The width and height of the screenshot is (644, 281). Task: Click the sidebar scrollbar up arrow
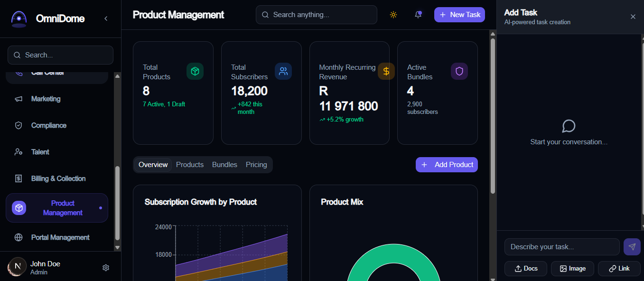point(118,76)
